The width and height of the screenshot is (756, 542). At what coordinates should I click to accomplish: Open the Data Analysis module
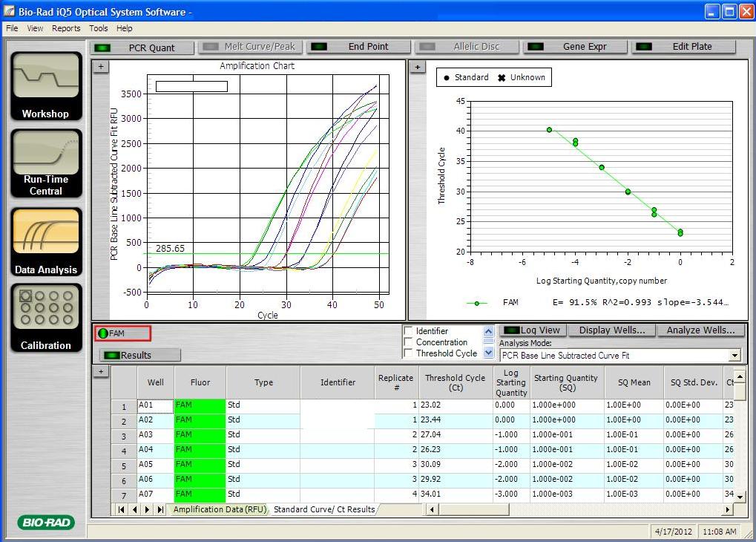point(46,242)
